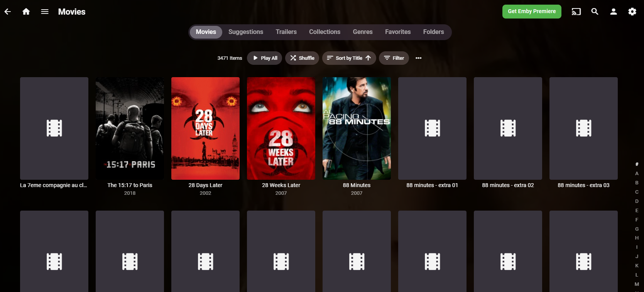The height and width of the screenshot is (292, 644).
Task: Open the Genres tab
Action: click(363, 32)
